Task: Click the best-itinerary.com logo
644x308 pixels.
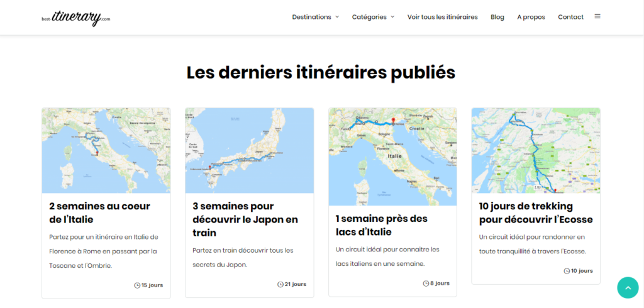Action: [x=76, y=18]
